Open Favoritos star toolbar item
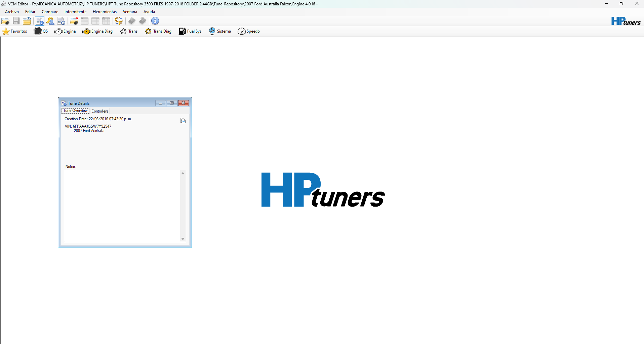Screen dimensions: 644x344 (x=15, y=31)
